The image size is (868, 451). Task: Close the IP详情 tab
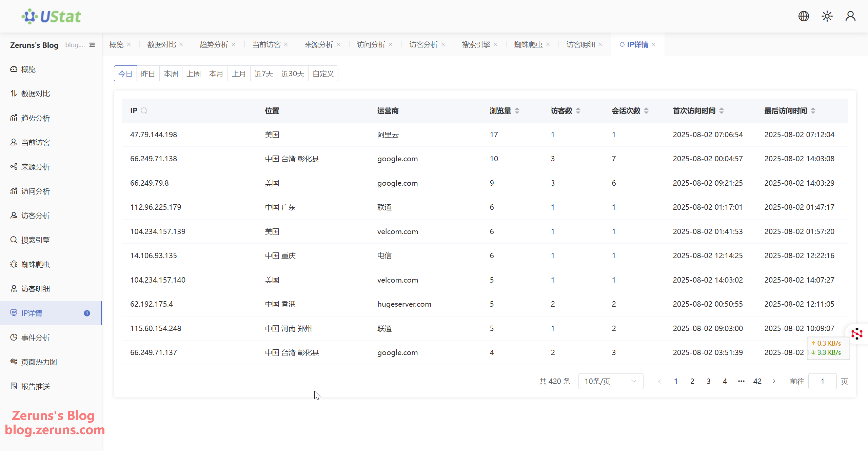(653, 45)
